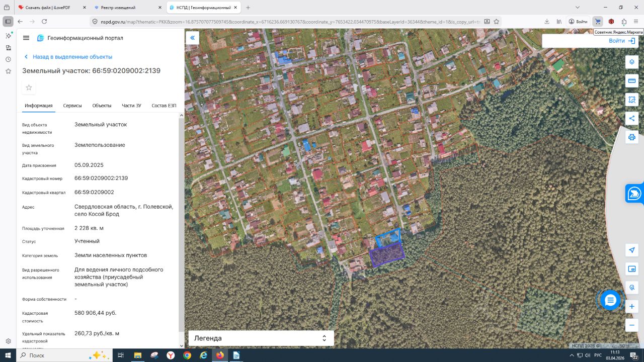Screen dimensions: 644x362
Task: Open Google Chrome from the taskbar
Action: tap(187, 355)
